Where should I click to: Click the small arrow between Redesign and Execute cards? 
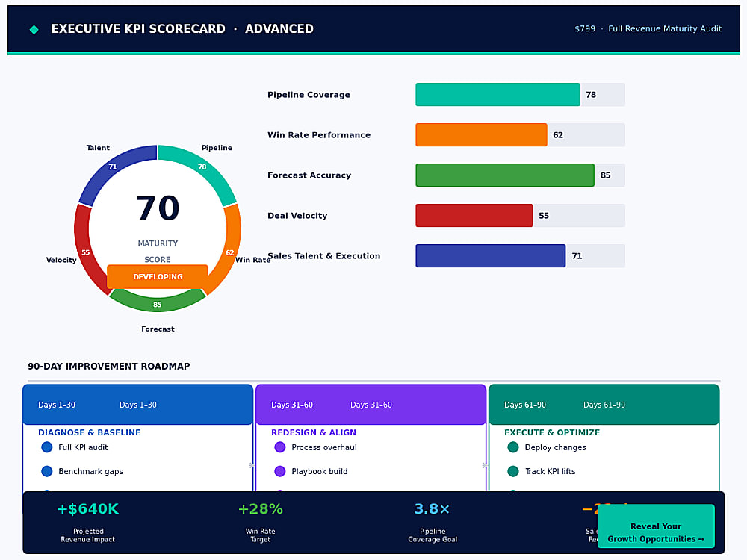(485, 465)
